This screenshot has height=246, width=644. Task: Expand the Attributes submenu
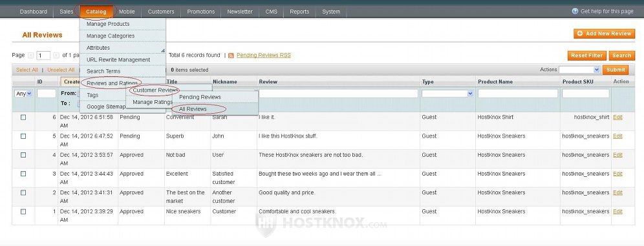coord(123,48)
